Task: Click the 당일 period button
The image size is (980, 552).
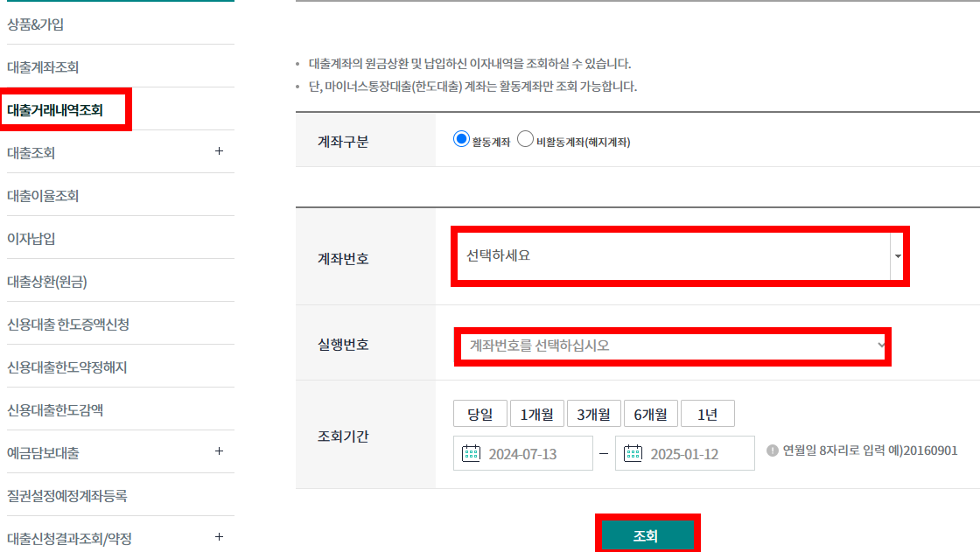Action: 479,414
